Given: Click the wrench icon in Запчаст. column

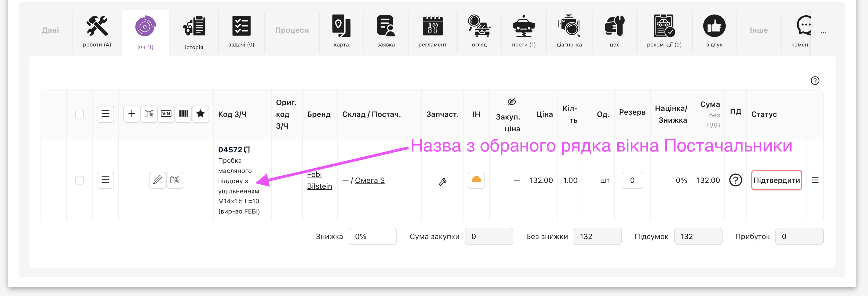Looking at the screenshot, I should [442, 182].
